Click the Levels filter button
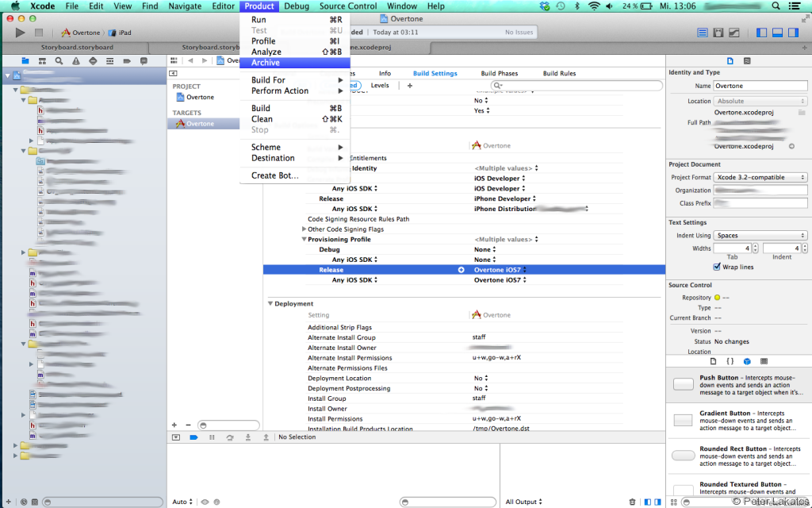 [x=380, y=86]
